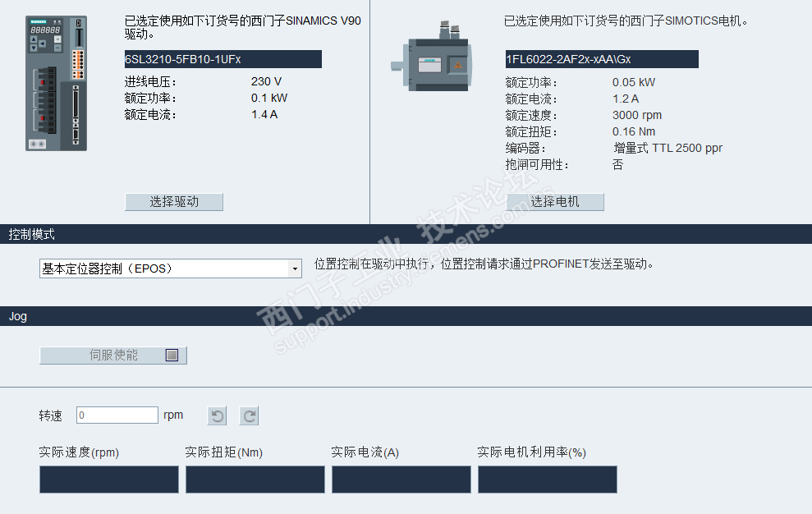Click encoder value 增量式 TTL 2500 ppr
Image resolution: width=812 pixels, height=514 pixels.
pos(668,148)
